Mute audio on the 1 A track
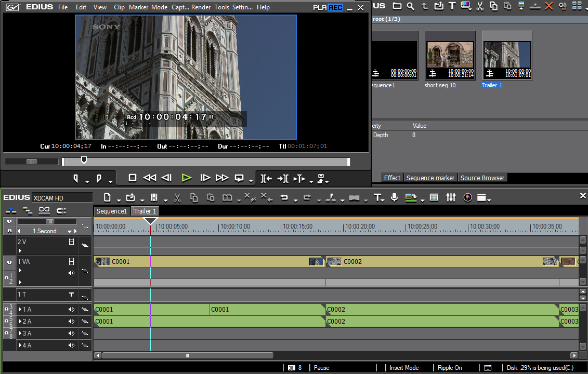 [x=71, y=310]
